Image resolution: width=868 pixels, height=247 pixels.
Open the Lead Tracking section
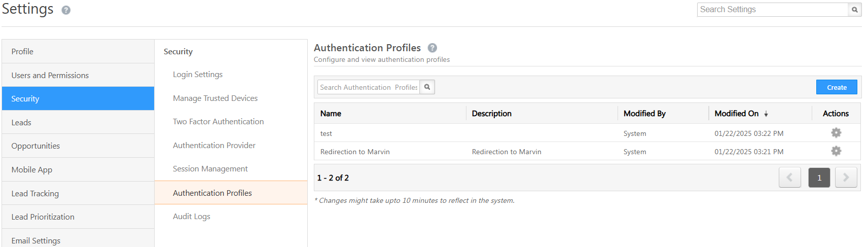pos(35,193)
